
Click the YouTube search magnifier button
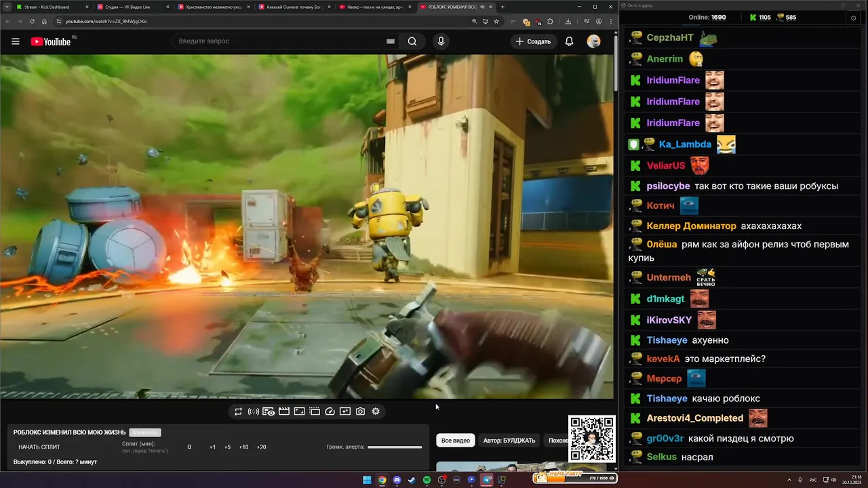(x=412, y=41)
